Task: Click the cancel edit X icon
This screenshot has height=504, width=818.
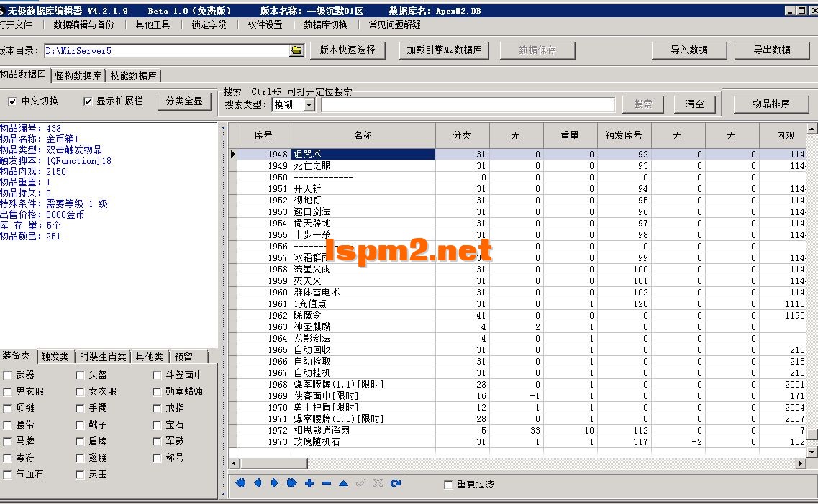Action: click(x=378, y=483)
